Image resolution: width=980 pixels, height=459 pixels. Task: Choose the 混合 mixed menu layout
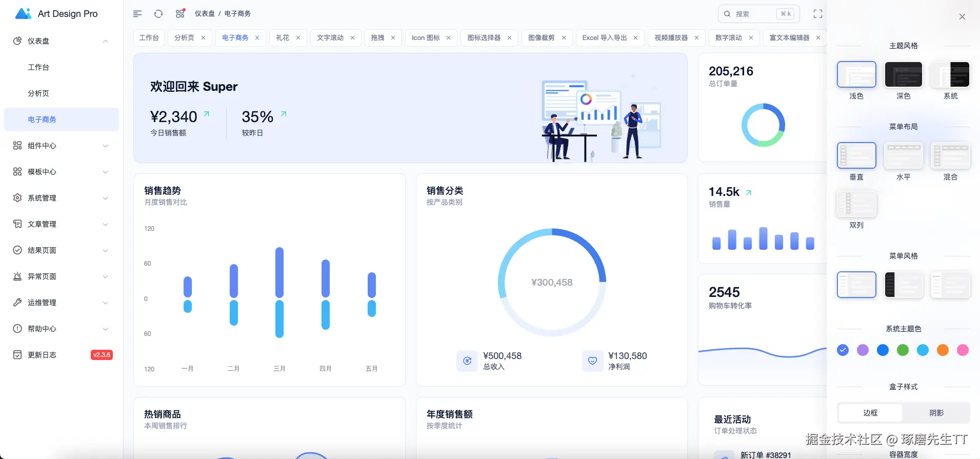click(951, 155)
